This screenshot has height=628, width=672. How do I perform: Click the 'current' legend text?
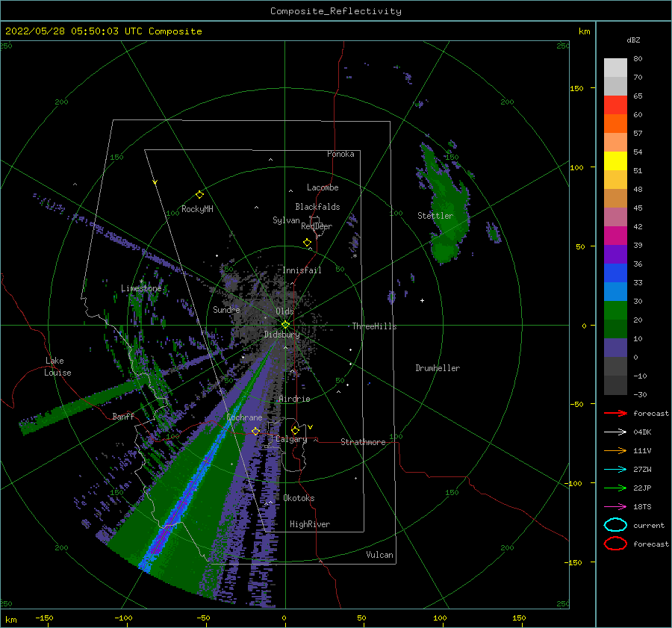click(648, 526)
